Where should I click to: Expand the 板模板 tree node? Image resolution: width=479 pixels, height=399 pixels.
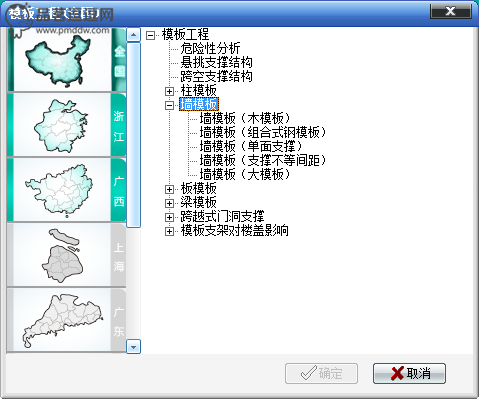[x=169, y=189]
